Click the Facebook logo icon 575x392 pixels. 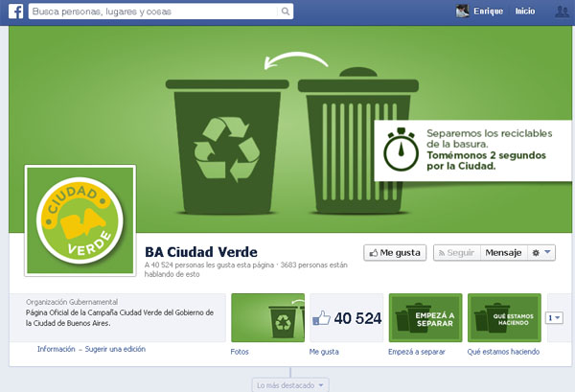click(16, 12)
